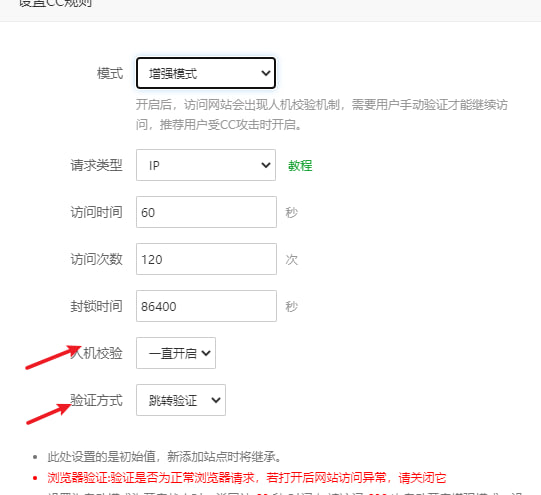Open the 教程 tutorial link
The width and height of the screenshot is (541, 495).
click(300, 166)
